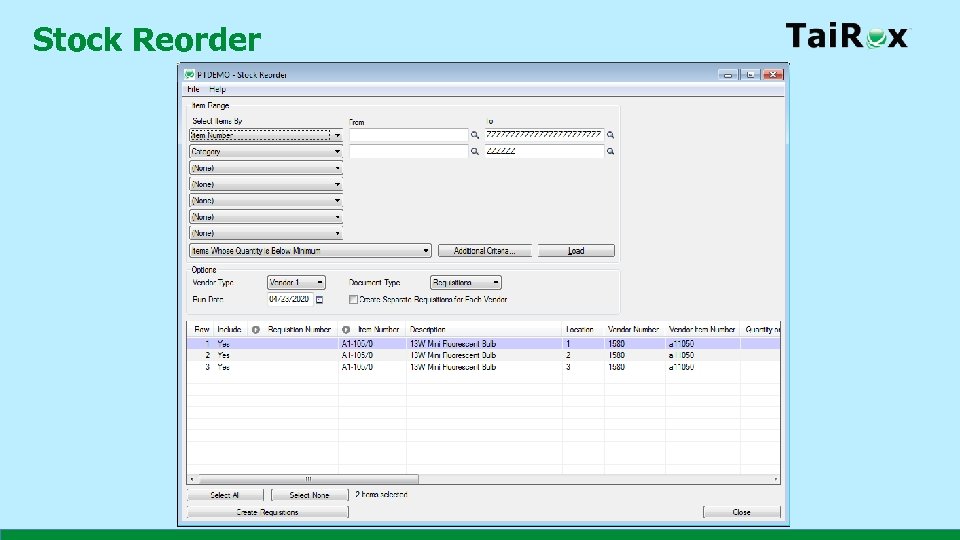This screenshot has width=960, height=540.
Task: Click the horizontal scrollbar thumb of the grid
Action: pyautogui.click(x=308, y=479)
